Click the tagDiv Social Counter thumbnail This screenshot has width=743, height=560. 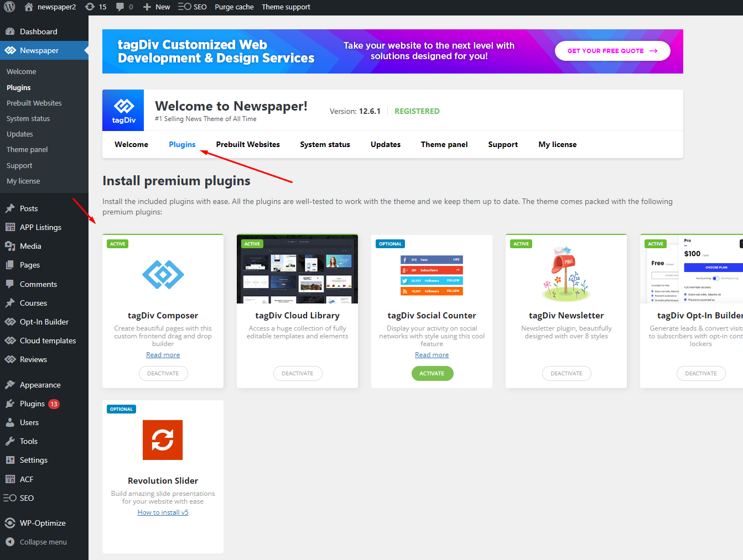[432, 275]
